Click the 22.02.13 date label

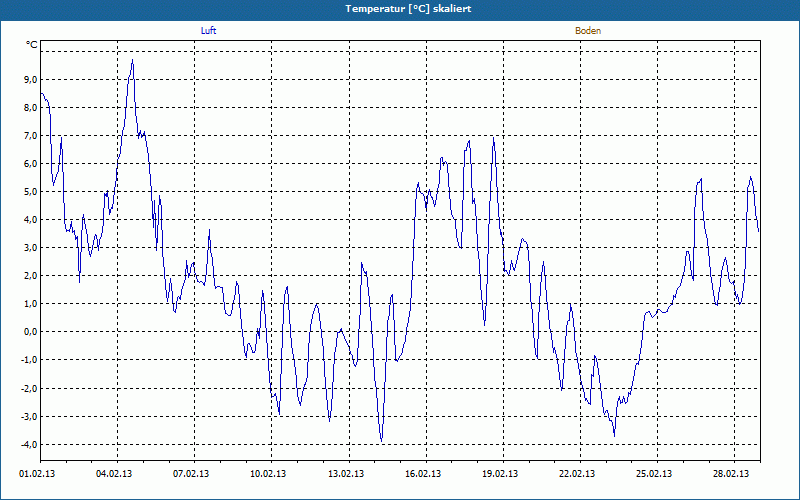577,474
